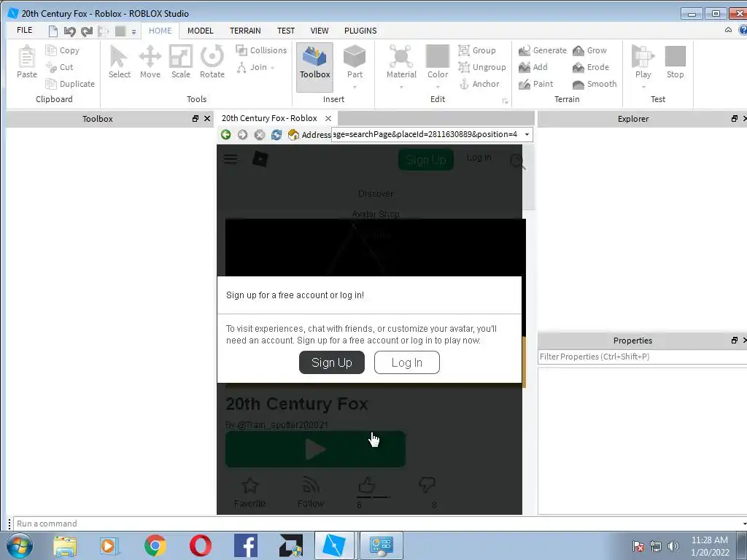
Task: Switch to the PLUGINS ribbon tab
Action: click(360, 31)
